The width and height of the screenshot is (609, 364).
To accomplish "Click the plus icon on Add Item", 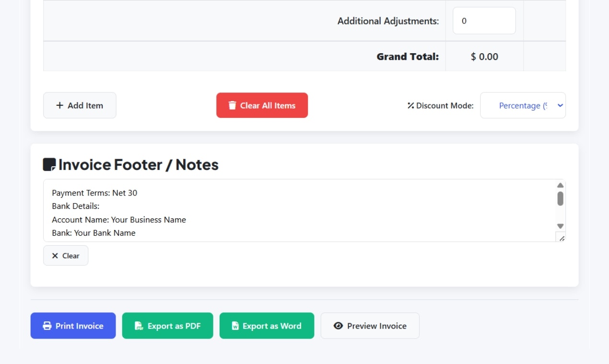I will pos(59,105).
